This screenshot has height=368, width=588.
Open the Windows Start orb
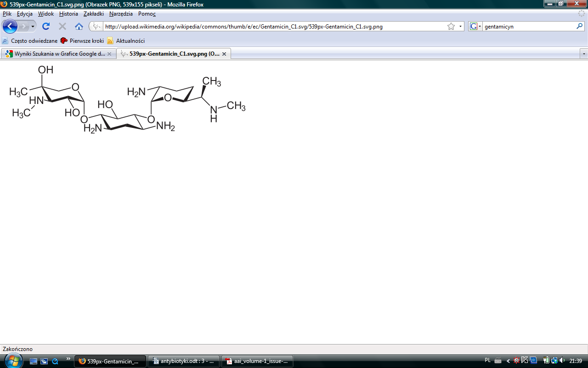13,361
